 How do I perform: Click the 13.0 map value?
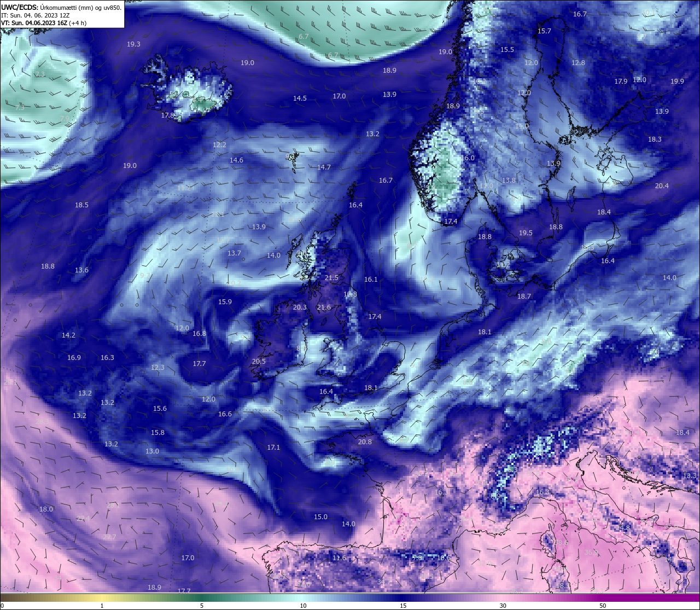pos(152,451)
